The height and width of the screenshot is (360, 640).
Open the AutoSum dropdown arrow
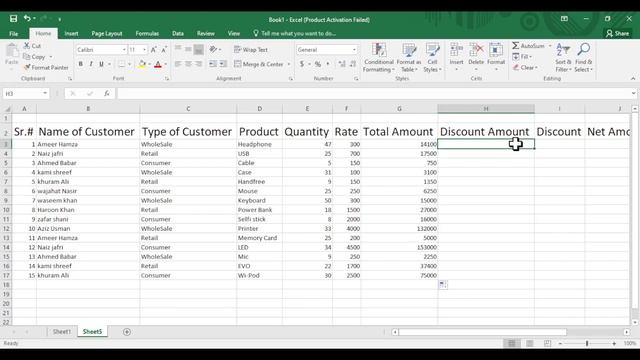pyautogui.click(x=550, y=46)
